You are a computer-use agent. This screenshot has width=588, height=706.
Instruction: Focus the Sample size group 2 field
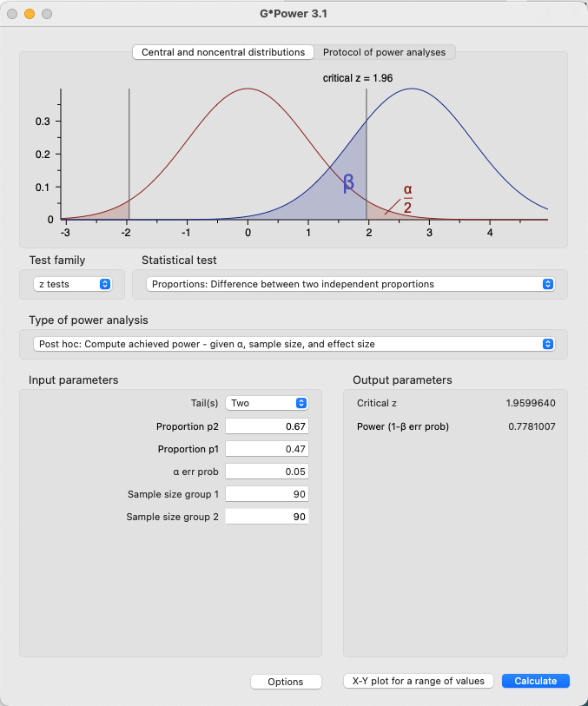tap(268, 517)
